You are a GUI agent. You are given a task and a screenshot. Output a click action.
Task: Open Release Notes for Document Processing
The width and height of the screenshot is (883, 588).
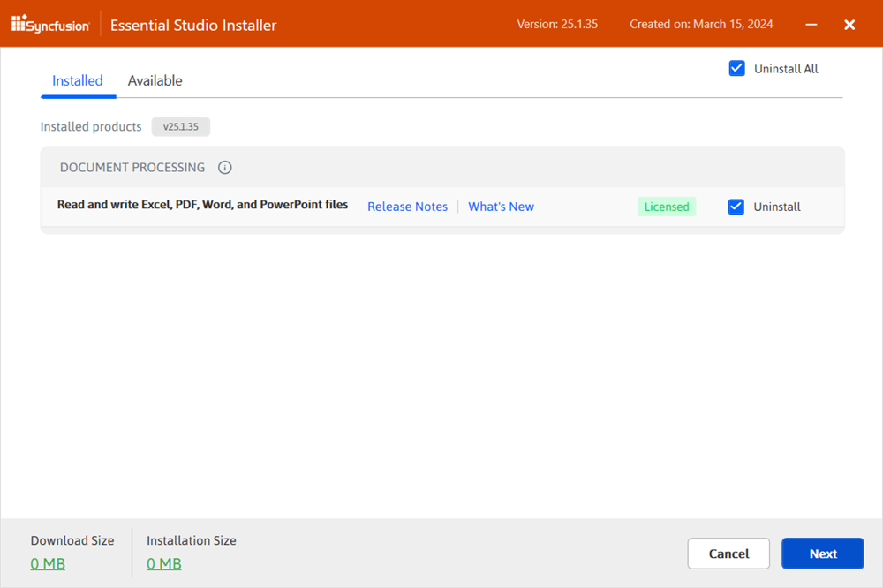tap(407, 206)
